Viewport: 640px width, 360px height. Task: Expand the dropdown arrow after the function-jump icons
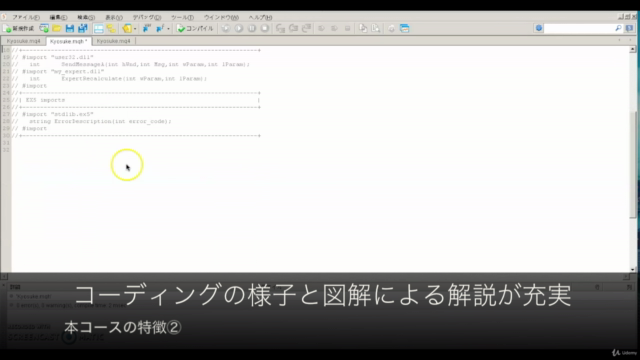[168, 29]
